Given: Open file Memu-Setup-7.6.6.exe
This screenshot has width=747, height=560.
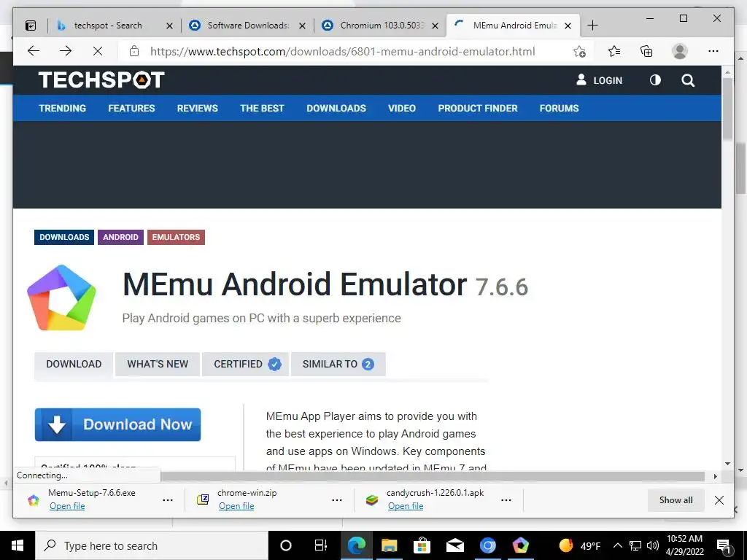Looking at the screenshot, I should pyautogui.click(x=67, y=506).
